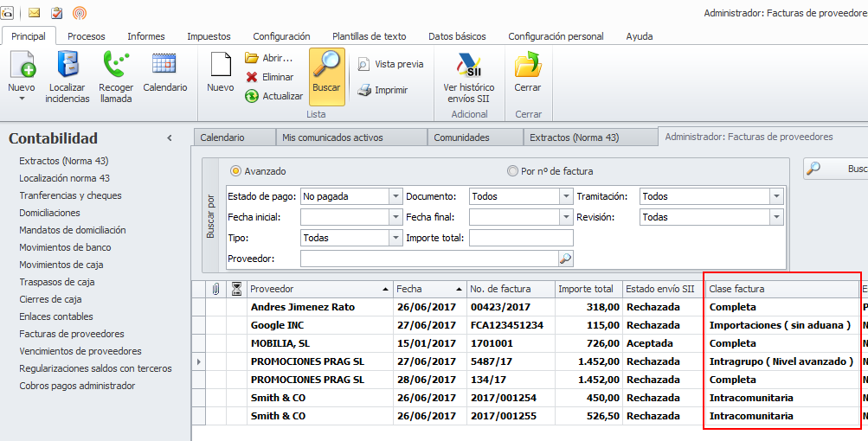Image resolution: width=868 pixels, height=441 pixels.
Task: Click the Imprimir printer icon
Action: pos(365,90)
